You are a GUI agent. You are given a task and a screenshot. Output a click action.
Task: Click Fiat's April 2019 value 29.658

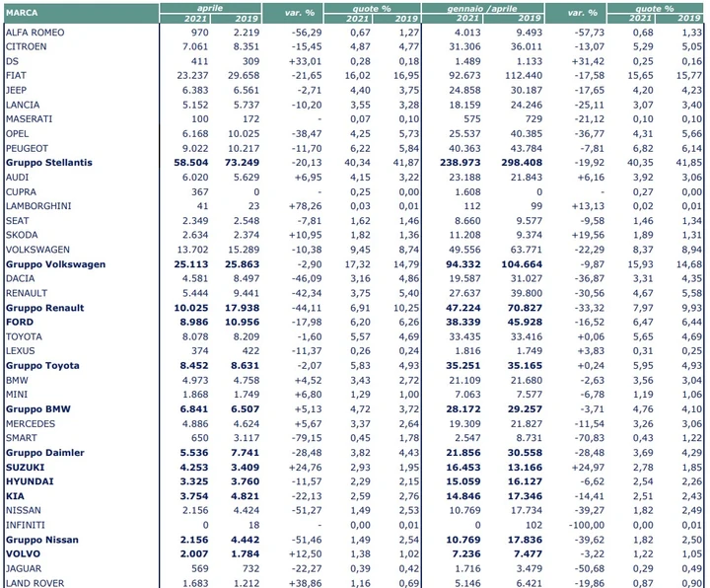244,76
